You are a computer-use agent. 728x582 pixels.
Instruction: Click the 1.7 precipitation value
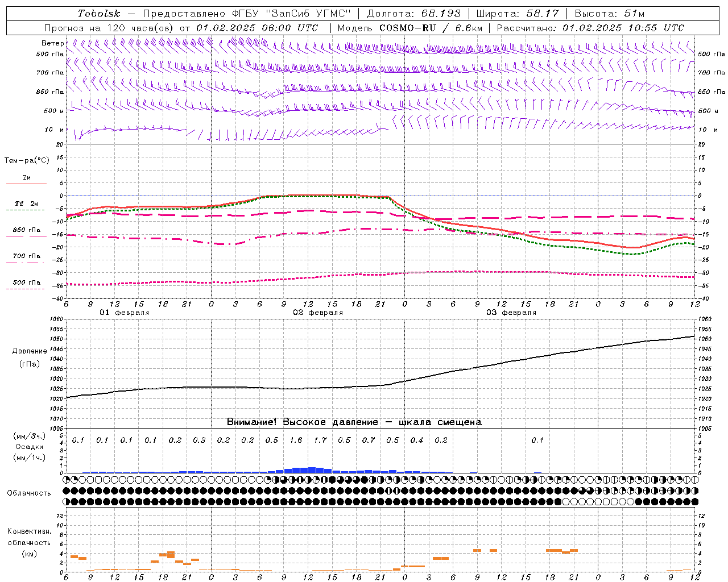point(320,440)
